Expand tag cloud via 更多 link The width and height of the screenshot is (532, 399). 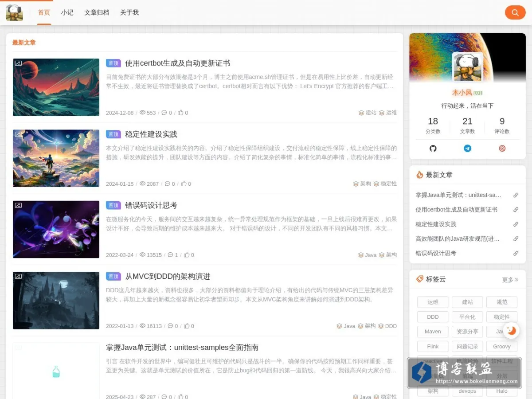(x=510, y=280)
